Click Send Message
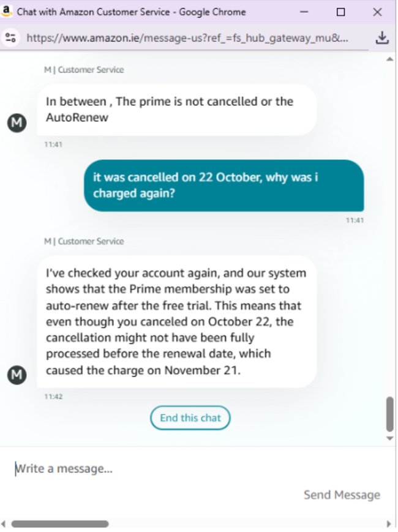This screenshot has width=398, height=532. [342, 495]
